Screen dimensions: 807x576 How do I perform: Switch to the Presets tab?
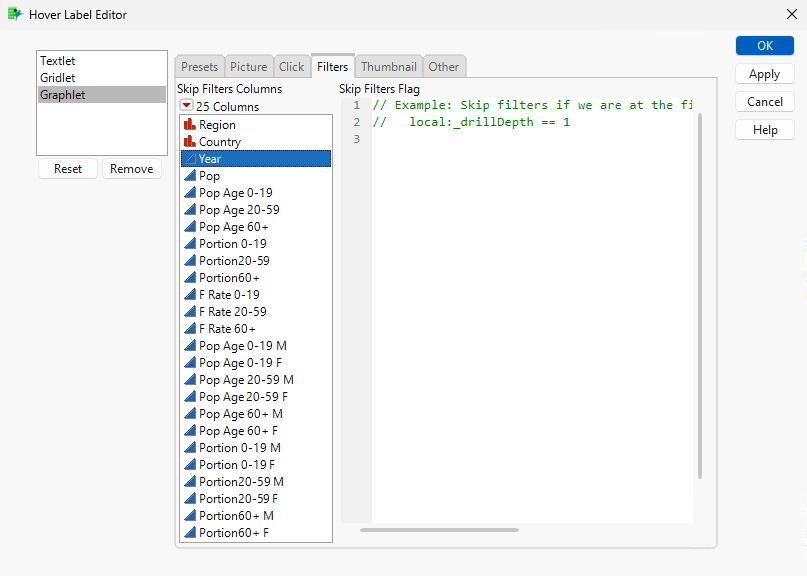coord(199,66)
